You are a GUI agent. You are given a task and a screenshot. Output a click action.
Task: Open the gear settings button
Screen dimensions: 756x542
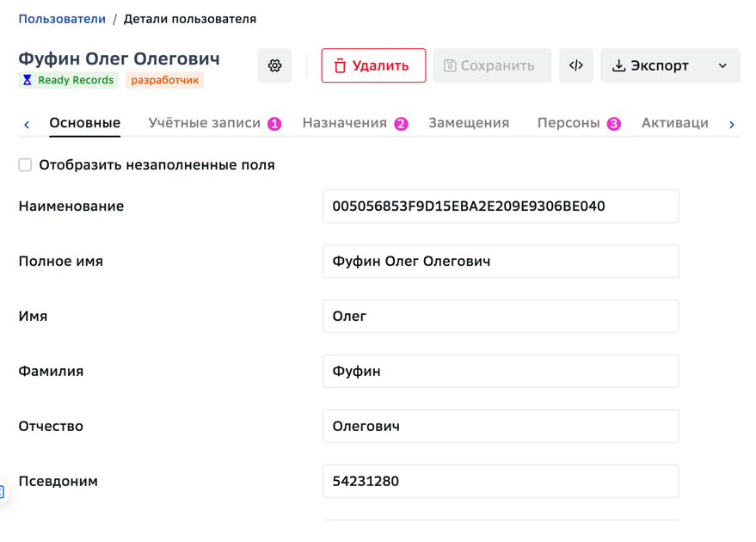click(x=275, y=65)
